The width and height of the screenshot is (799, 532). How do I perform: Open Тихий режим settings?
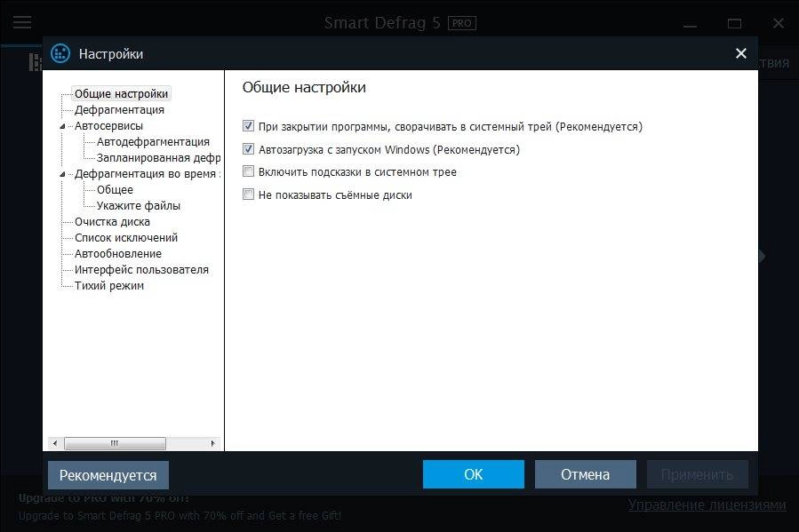tap(109, 286)
